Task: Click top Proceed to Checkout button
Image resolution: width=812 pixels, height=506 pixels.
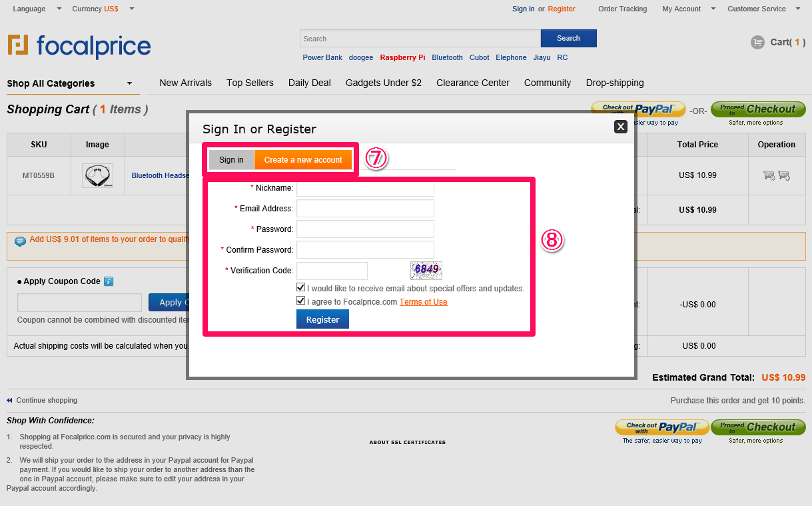Action: click(x=758, y=109)
